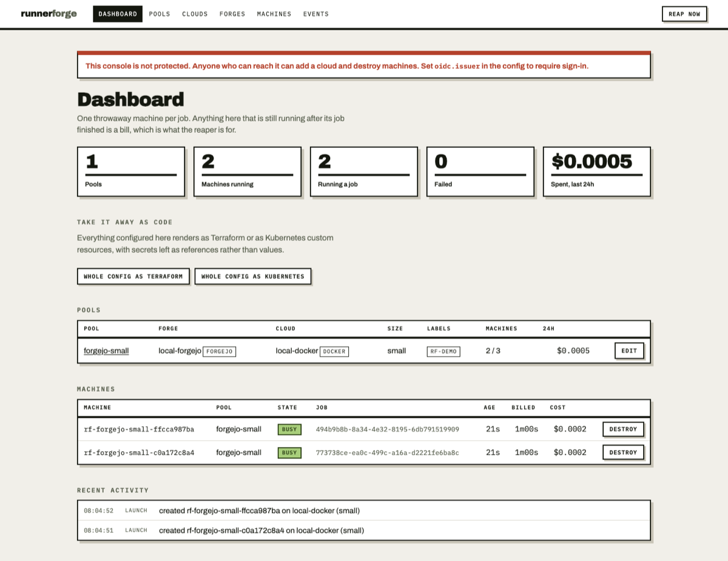The image size is (728, 561).
Task: Click the Labels column header in pools
Action: (x=439, y=329)
